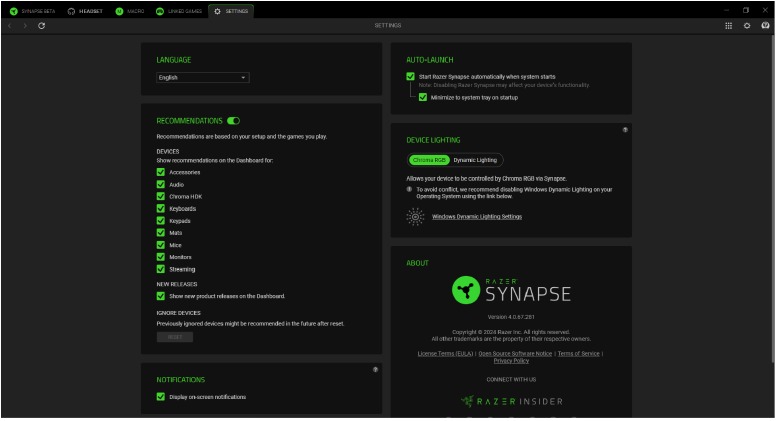This screenshot has height=421, width=777.
Task: Click the Device Lighting help icon
Action: pos(625,130)
